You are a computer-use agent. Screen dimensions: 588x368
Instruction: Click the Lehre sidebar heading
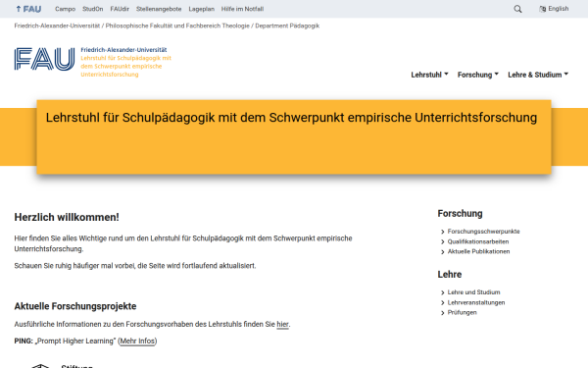(449, 274)
